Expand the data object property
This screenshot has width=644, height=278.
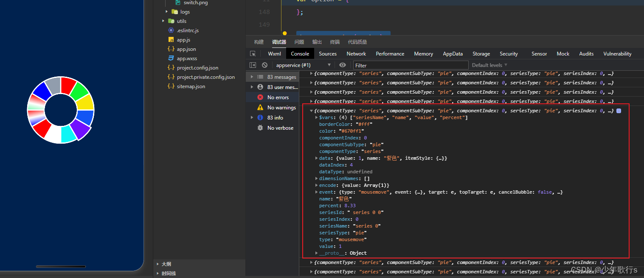[x=316, y=158]
